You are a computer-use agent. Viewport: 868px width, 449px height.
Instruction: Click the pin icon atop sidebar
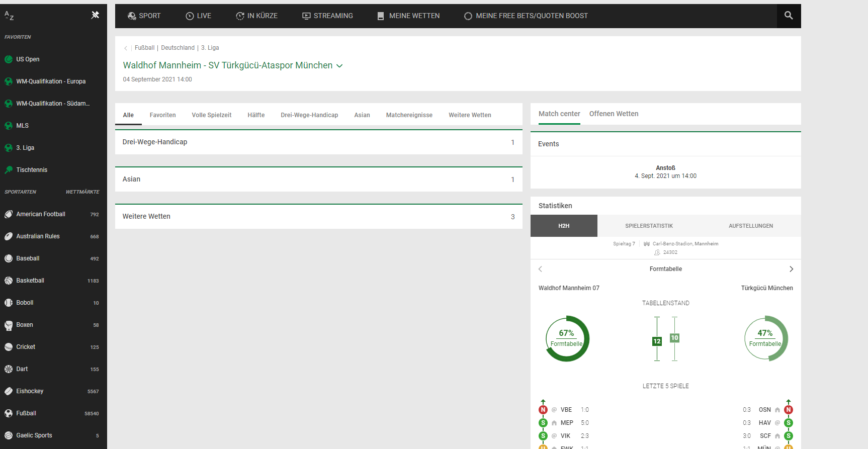(x=95, y=15)
